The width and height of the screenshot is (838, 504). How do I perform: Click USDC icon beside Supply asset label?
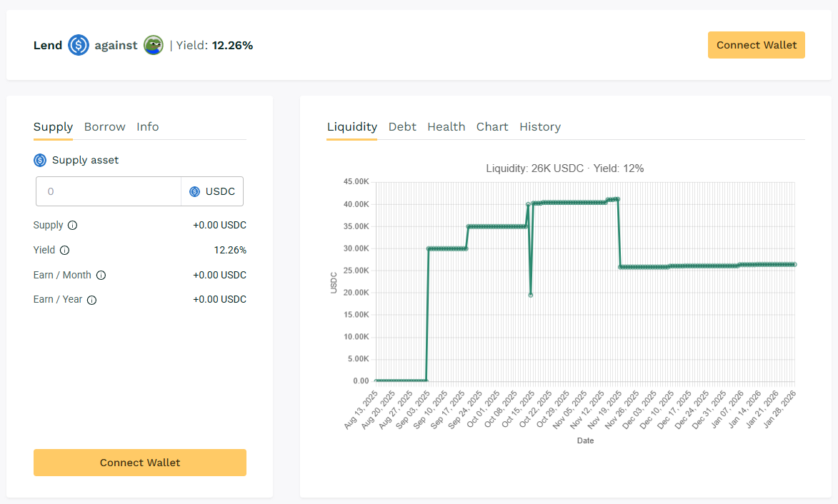click(40, 161)
